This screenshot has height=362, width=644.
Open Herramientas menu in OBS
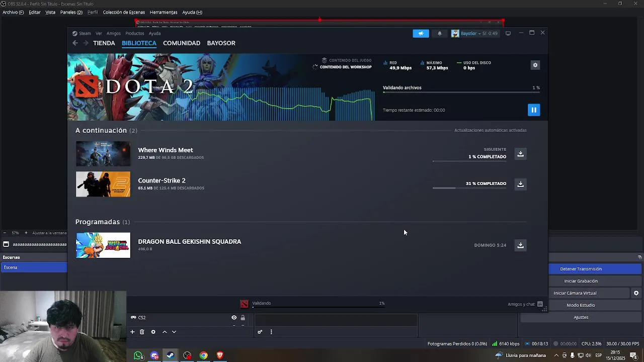[164, 12]
